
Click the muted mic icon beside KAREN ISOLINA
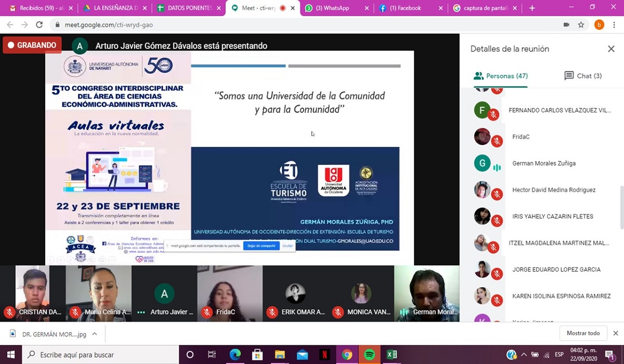[498, 300]
